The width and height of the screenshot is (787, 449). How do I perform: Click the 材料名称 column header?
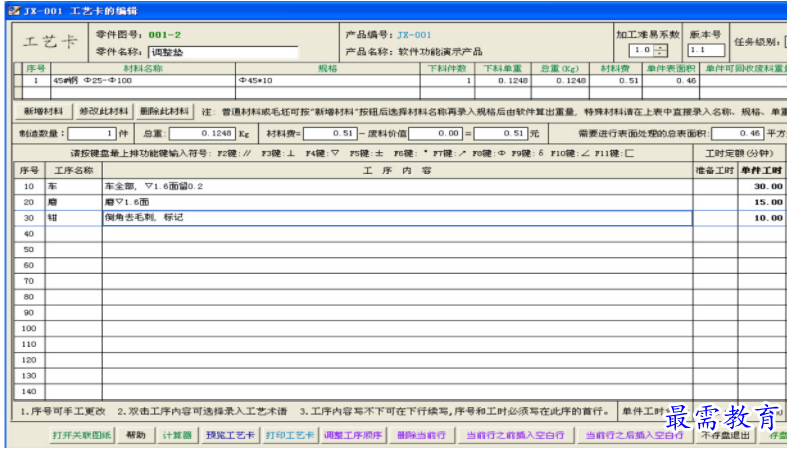[x=143, y=69]
